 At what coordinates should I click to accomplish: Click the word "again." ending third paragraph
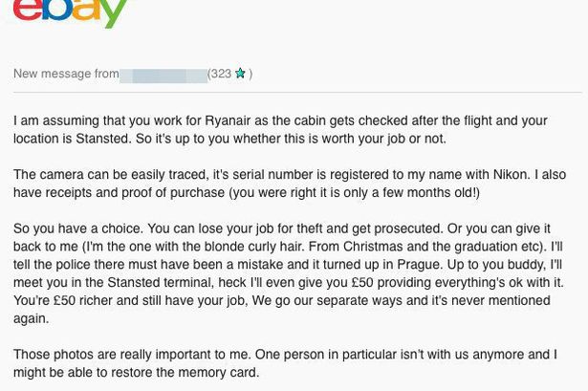point(31,319)
